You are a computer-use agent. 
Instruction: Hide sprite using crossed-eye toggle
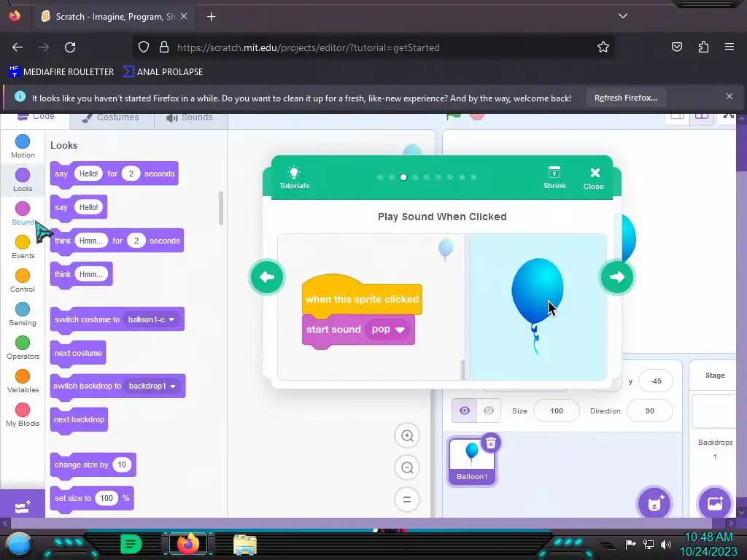(x=489, y=411)
